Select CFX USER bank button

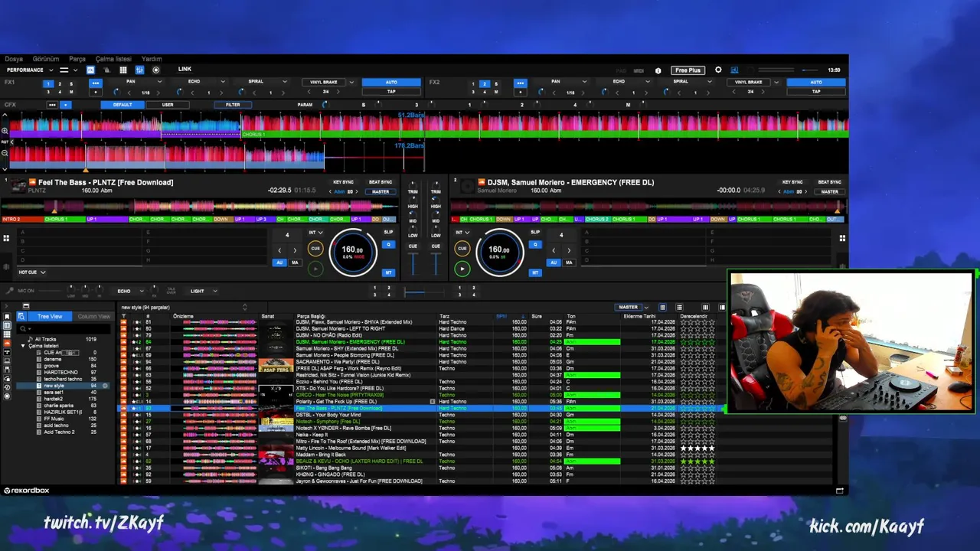[x=168, y=105]
